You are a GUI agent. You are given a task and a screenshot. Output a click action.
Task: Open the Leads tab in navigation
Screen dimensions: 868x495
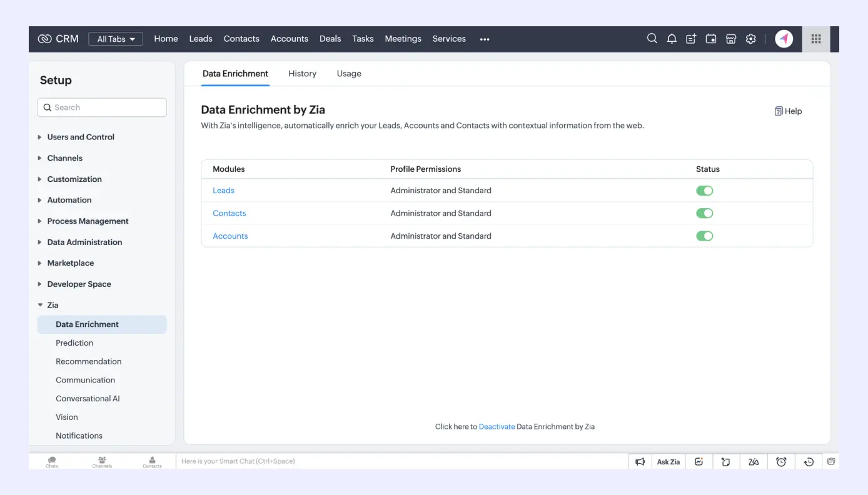(x=201, y=39)
